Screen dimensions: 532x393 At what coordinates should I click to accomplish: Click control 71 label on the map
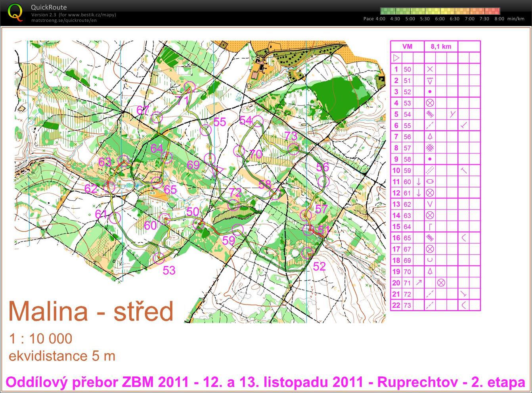pyautogui.click(x=183, y=101)
